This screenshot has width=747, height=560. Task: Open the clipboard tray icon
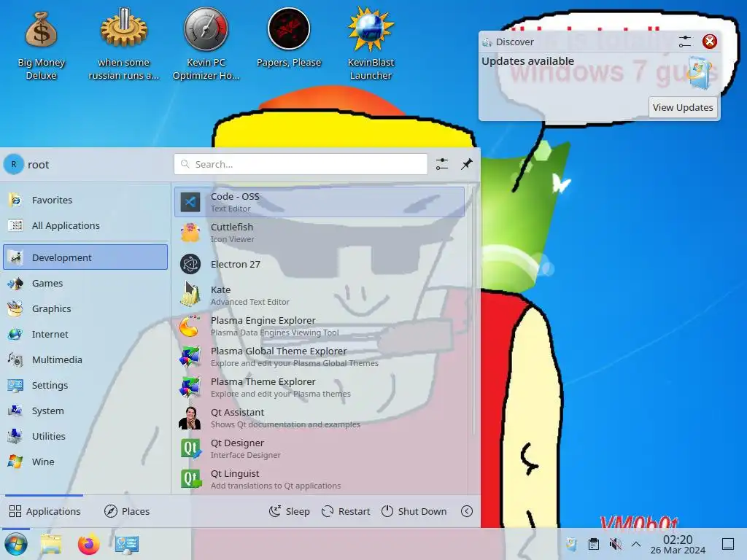[x=594, y=544]
